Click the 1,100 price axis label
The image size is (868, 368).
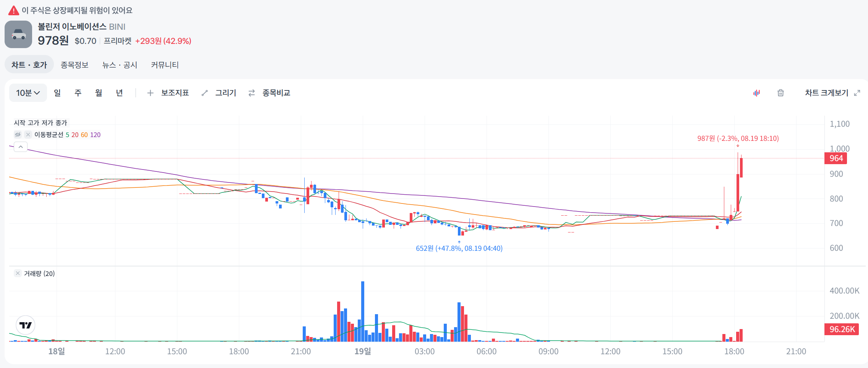point(840,124)
